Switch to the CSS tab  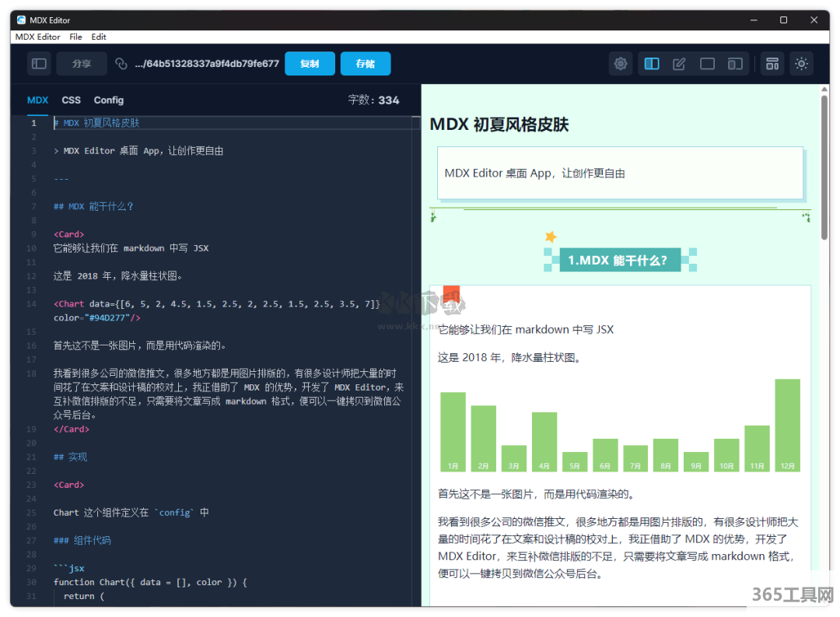point(71,100)
